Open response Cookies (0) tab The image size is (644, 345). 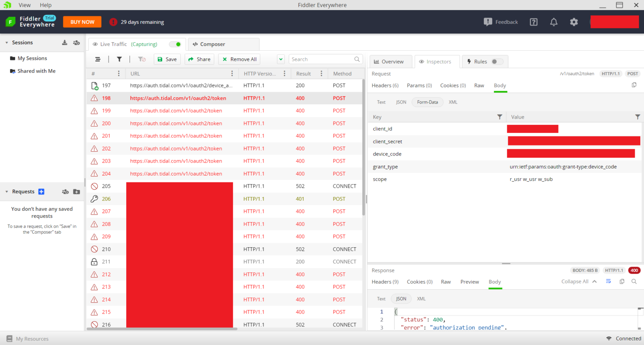[419, 282]
